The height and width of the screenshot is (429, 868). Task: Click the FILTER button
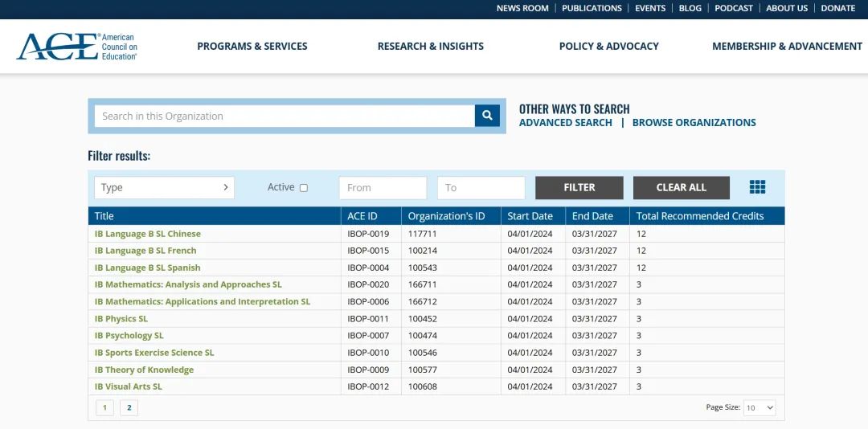point(579,188)
